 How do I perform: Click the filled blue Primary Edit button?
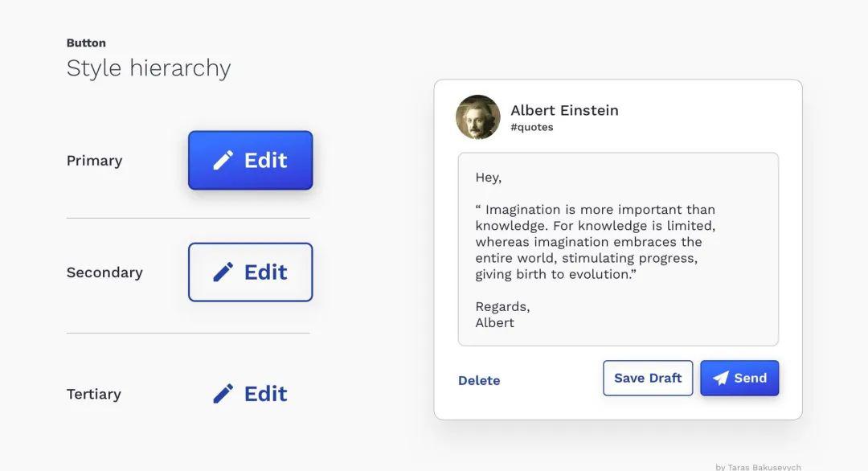point(250,161)
